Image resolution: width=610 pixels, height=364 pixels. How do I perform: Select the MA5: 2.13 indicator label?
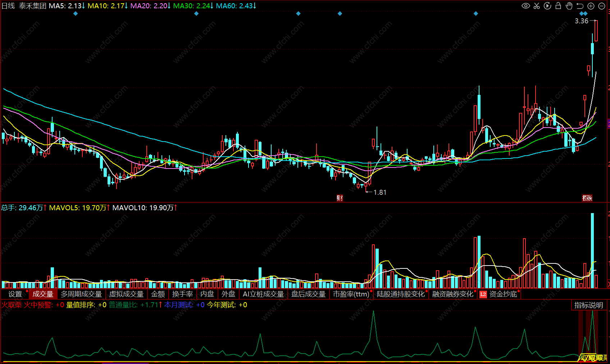(x=67, y=6)
